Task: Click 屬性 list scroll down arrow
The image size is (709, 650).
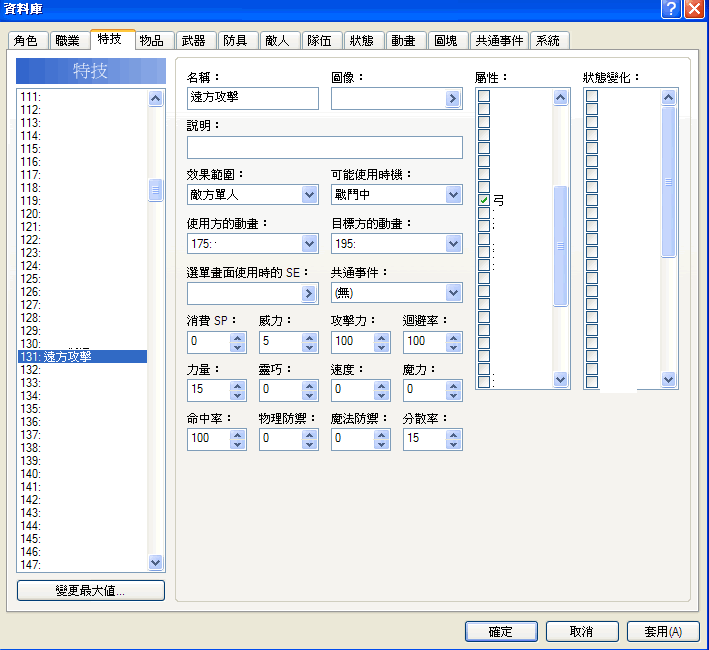Action: click(560, 379)
